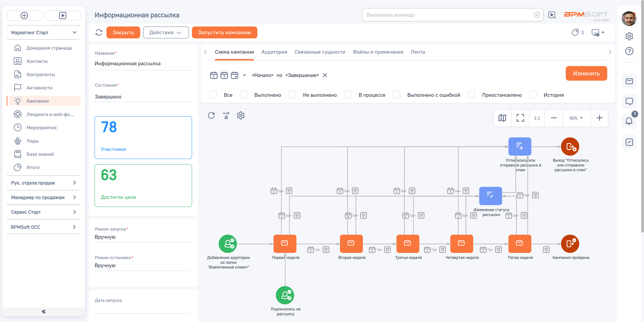Zoom out the campaign diagram with minus
This screenshot has height=322, width=644.
tap(554, 118)
